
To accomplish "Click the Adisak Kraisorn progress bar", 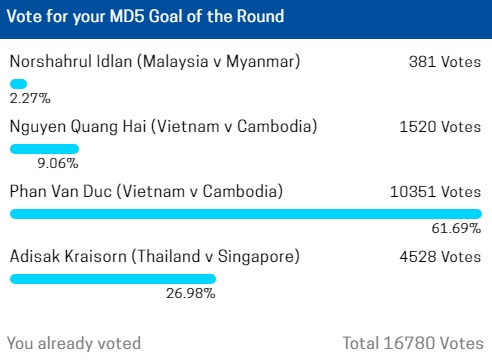I will point(113,279).
